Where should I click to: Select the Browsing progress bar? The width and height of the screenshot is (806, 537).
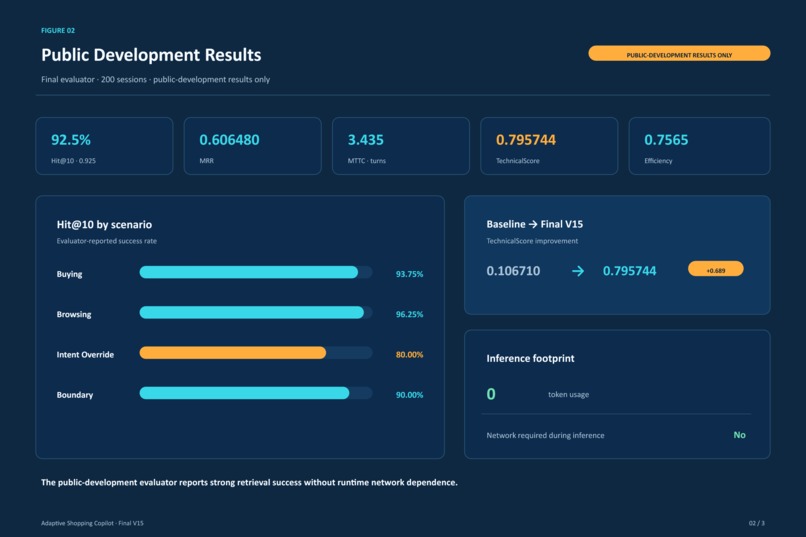(x=255, y=312)
